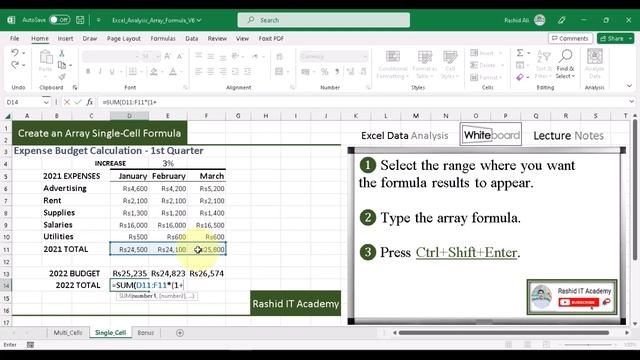The image size is (640, 360).
Task: Click the Font Color icon
Action: pos(173,71)
